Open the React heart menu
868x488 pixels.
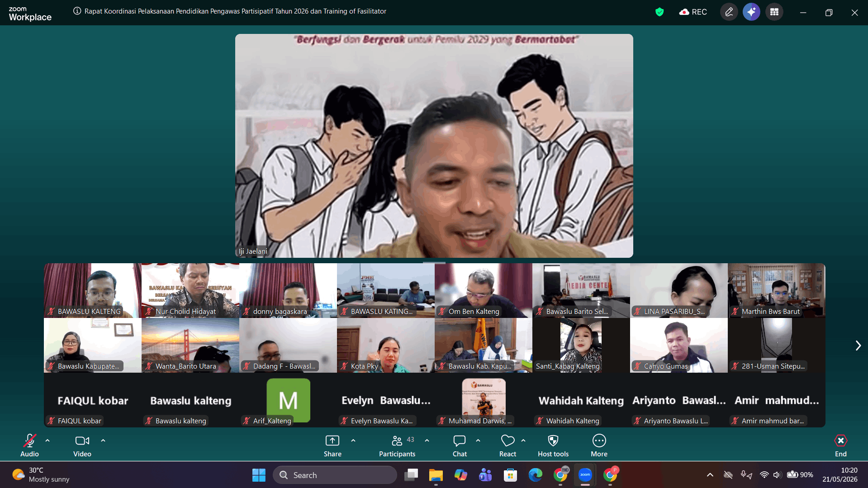[508, 445]
